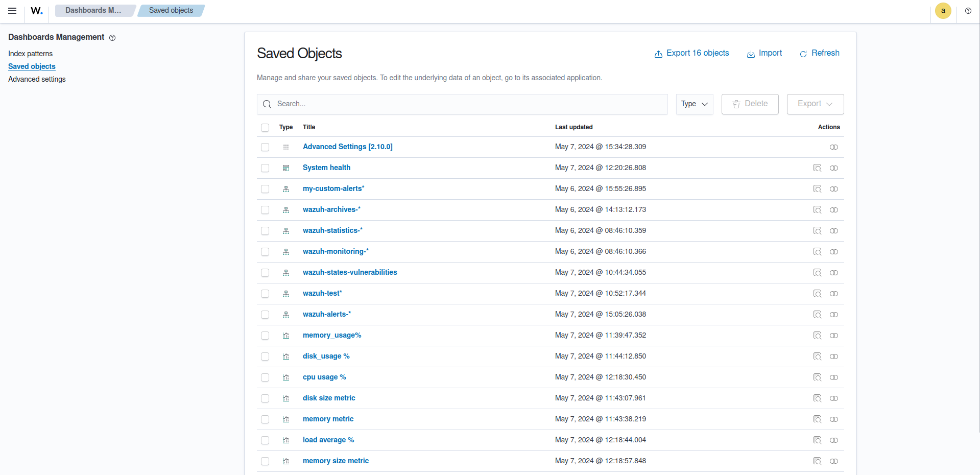980x475 pixels.
Task: View relationships for System health
Action: 834,168
